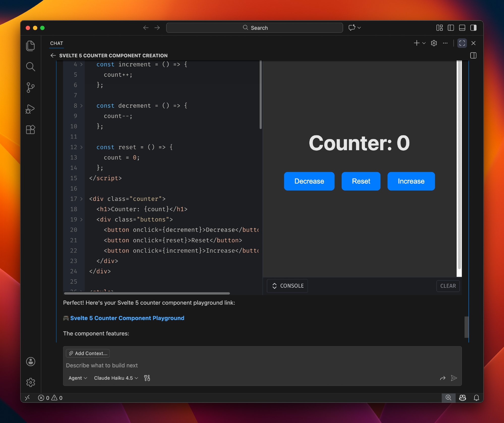
Task: Toggle the bottom panel visibility
Action: pyautogui.click(x=462, y=28)
